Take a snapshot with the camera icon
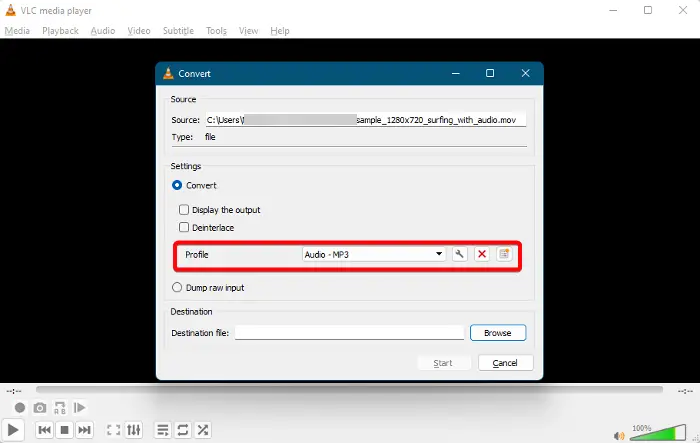Image resolution: width=700 pixels, height=443 pixels. pos(40,408)
